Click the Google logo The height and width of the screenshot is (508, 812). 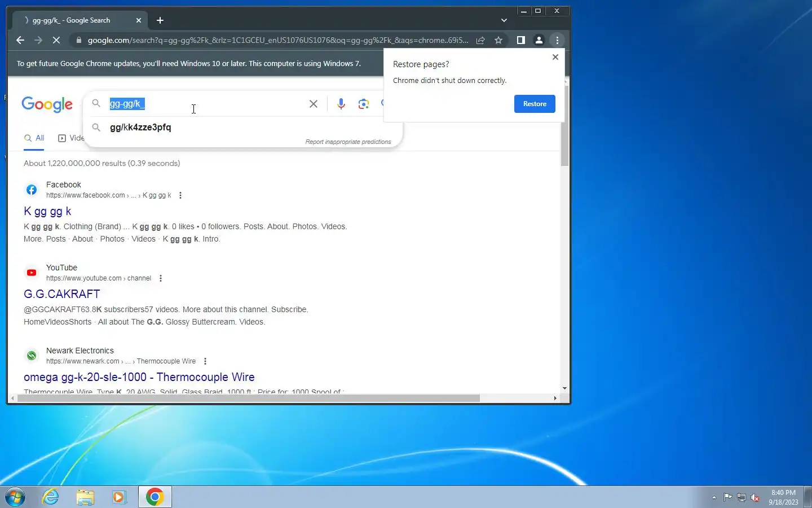click(x=47, y=104)
